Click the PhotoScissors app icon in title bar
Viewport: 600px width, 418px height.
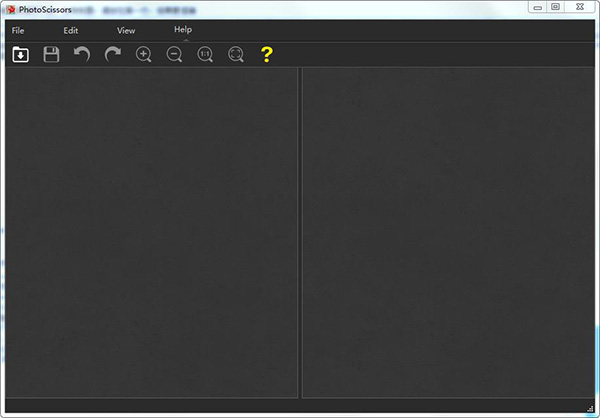pyautogui.click(x=11, y=10)
